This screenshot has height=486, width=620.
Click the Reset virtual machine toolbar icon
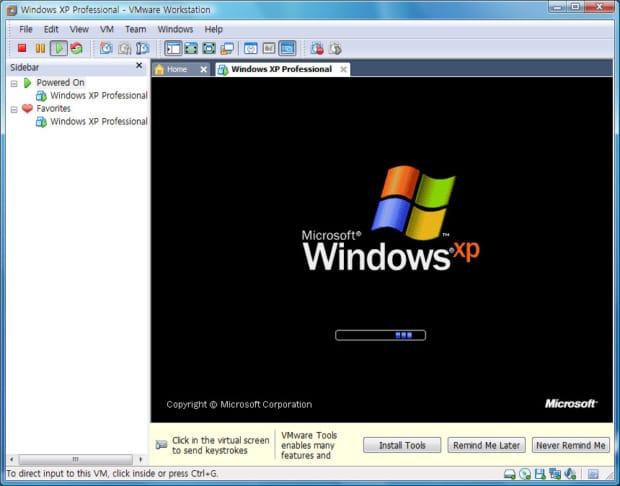76,48
